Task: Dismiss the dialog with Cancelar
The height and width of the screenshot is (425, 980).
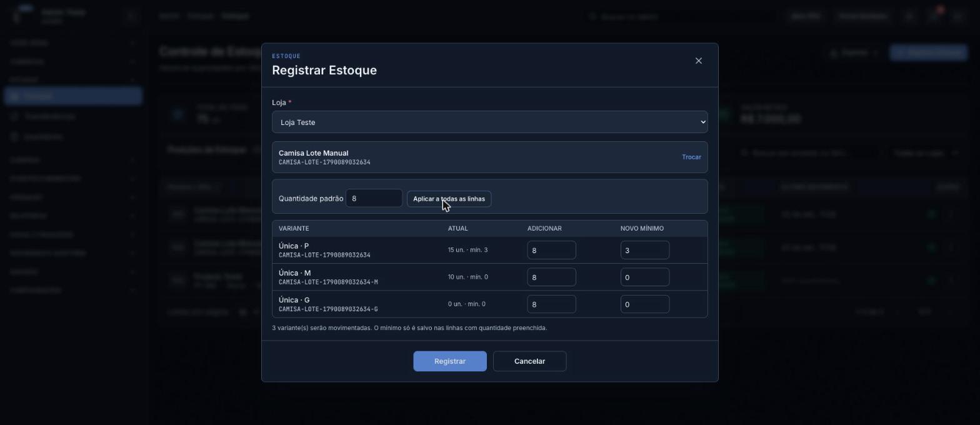Action: click(529, 361)
